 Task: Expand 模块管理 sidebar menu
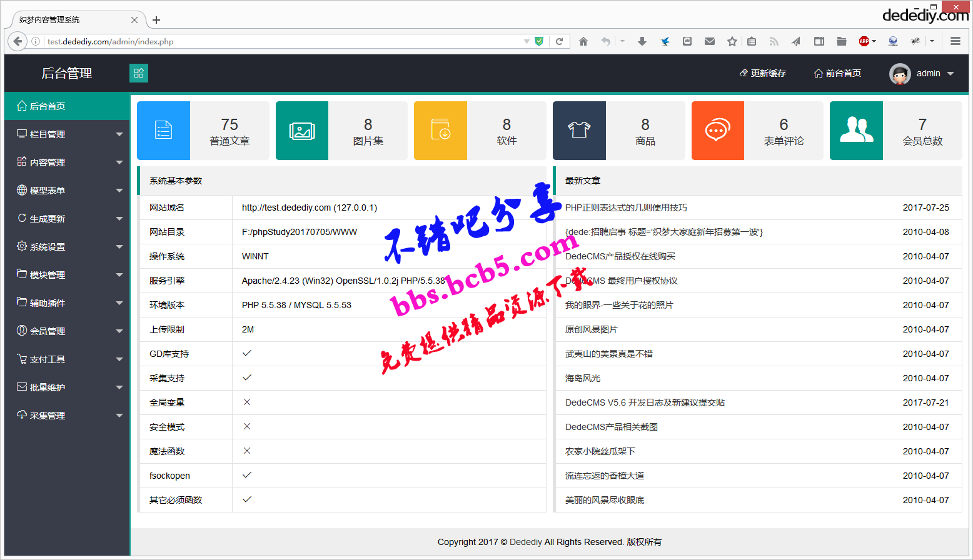tap(67, 275)
